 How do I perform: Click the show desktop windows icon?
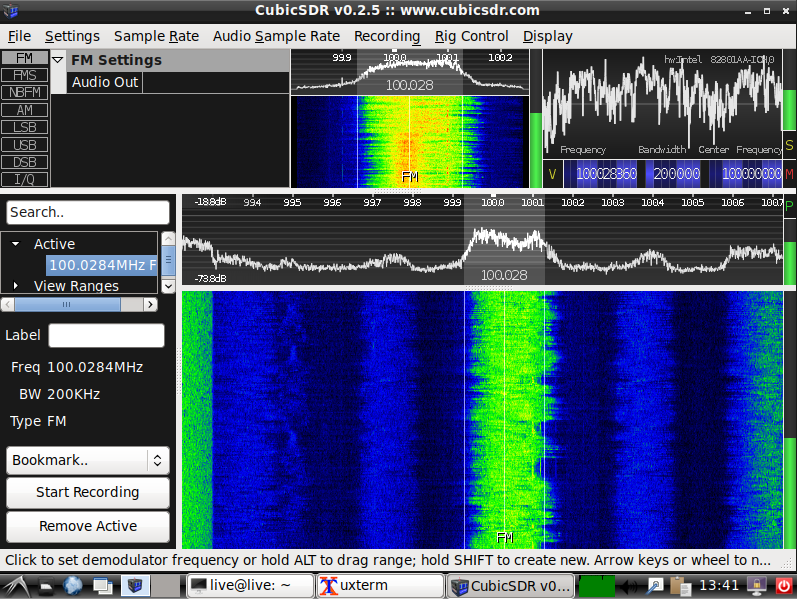[103, 586]
